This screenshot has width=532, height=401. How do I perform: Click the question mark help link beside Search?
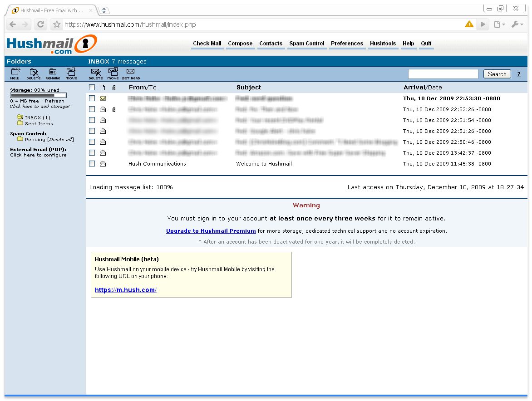pos(519,74)
